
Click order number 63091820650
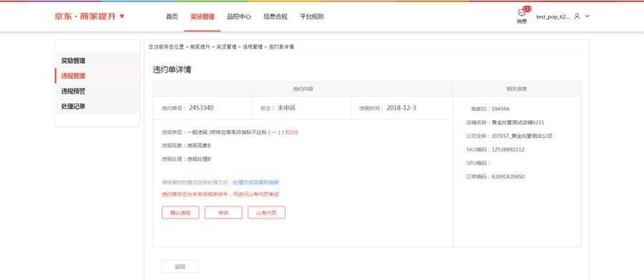(x=508, y=176)
